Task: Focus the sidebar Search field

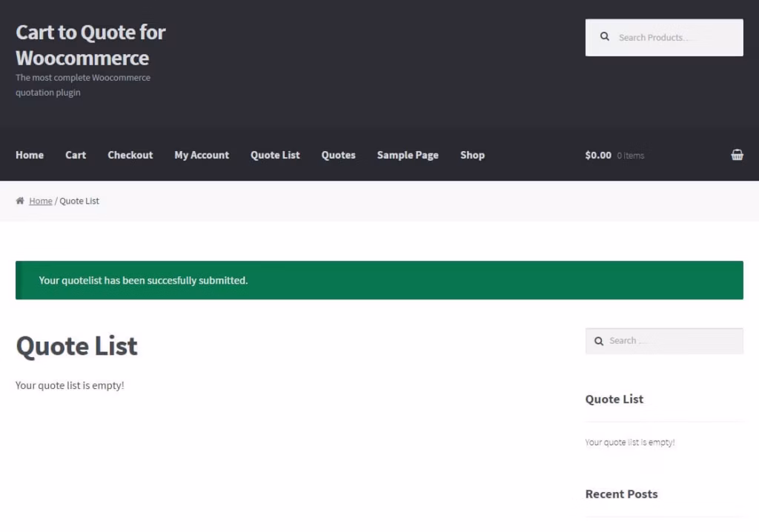Action: [664, 342]
